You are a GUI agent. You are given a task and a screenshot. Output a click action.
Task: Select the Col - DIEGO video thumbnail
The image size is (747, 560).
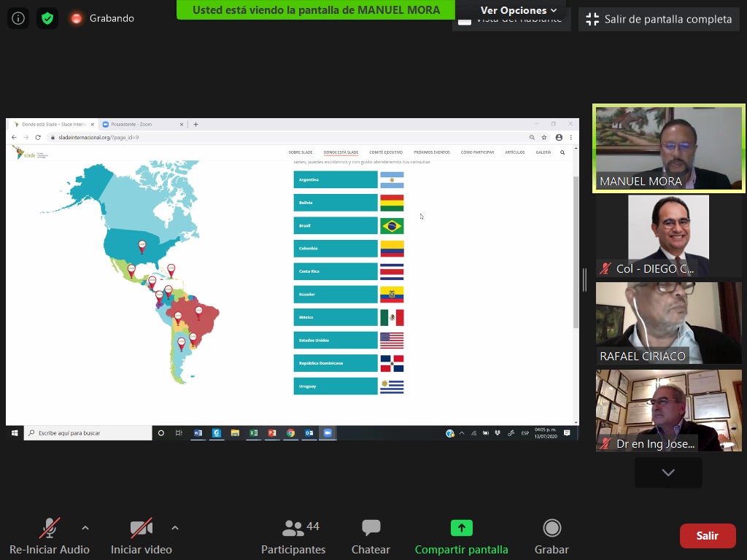coord(668,236)
